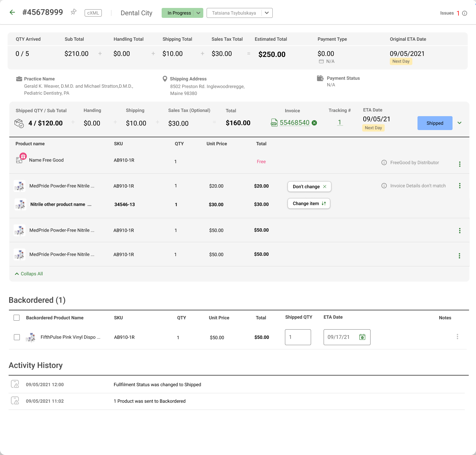This screenshot has width=476, height=455.
Task: Select all backordered products checkbox
Action: point(17,318)
